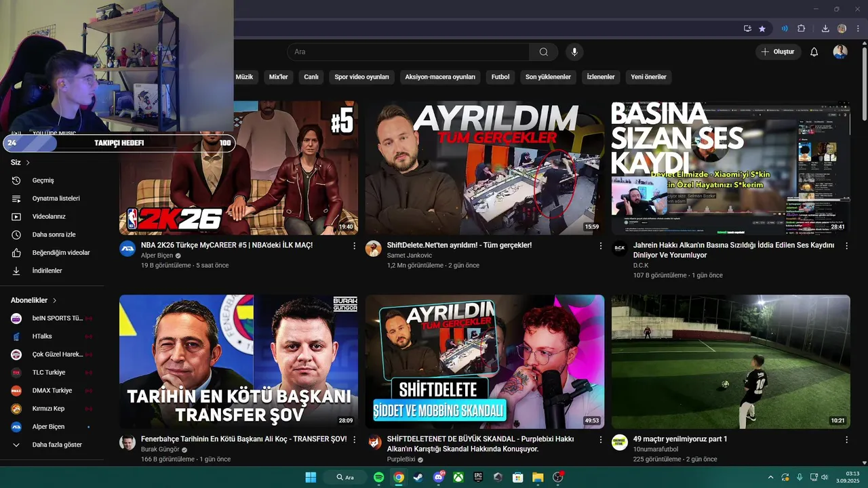Select the Canlı filter chip
Screen dimensions: 868x488
[311, 77]
